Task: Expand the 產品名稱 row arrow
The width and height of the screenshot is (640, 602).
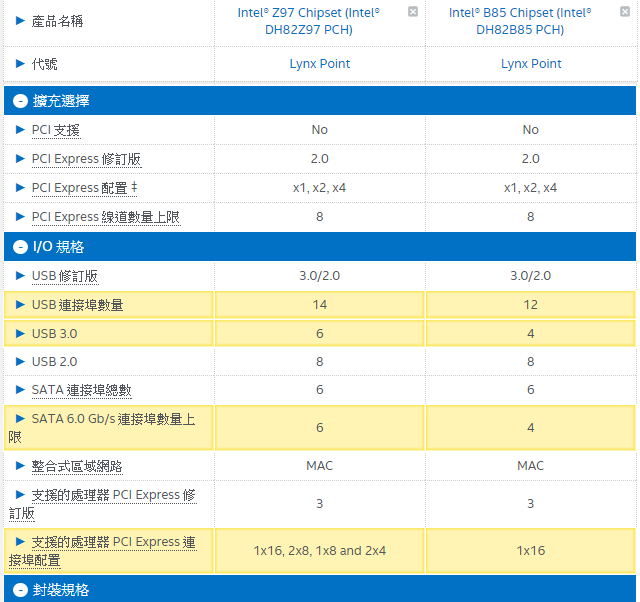Action: click(20, 20)
